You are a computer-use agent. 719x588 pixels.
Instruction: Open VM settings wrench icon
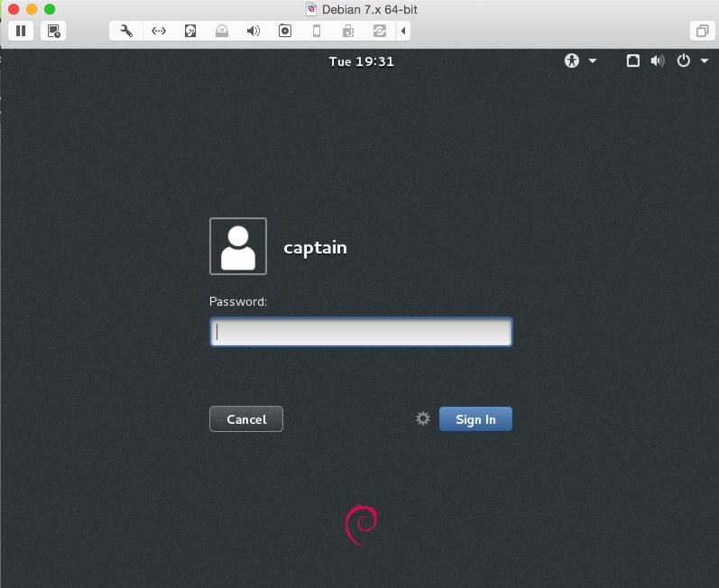[x=126, y=31]
